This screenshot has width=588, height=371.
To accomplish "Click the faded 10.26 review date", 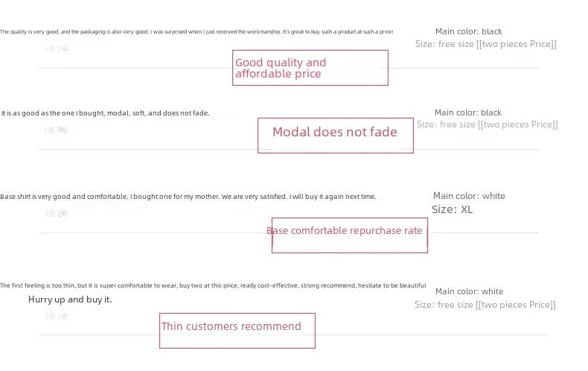I will 56,214.
